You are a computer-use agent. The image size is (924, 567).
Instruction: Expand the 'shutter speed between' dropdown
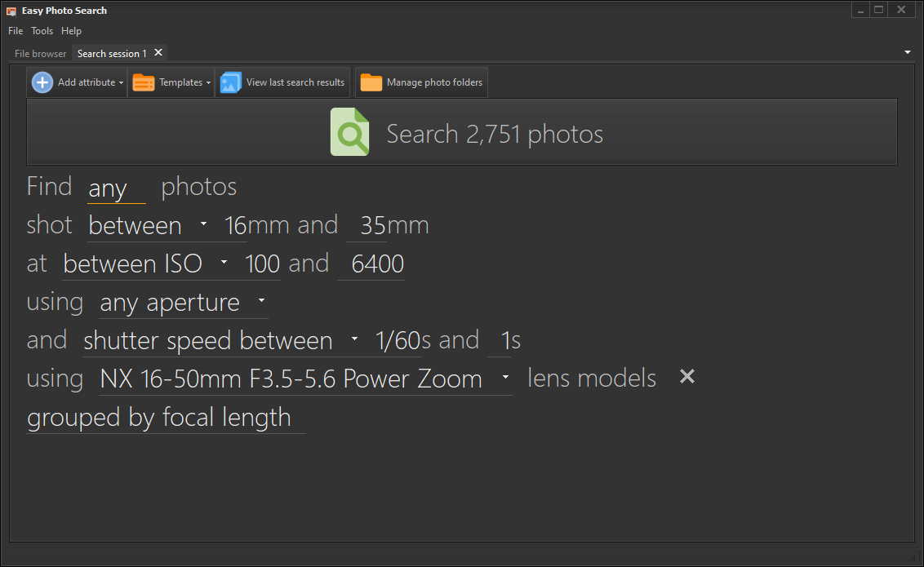353,340
